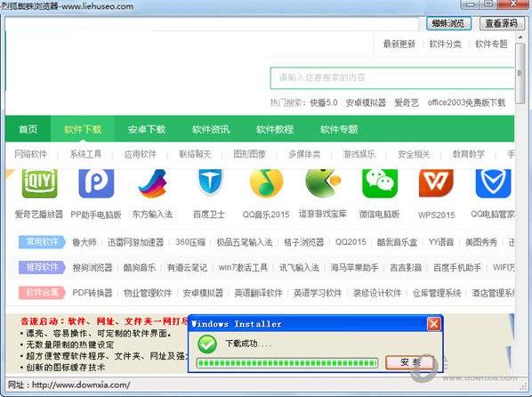Click the 网址 URL text in status bar

point(69,385)
